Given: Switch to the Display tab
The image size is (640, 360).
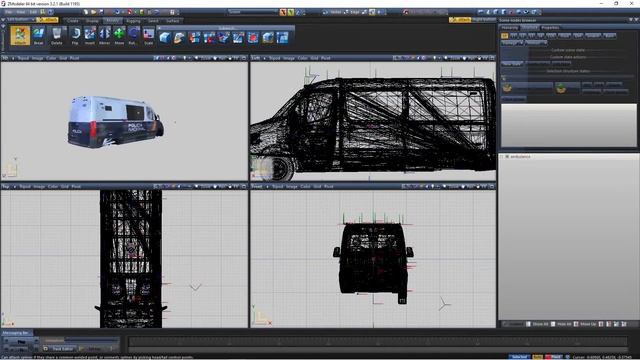Looking at the screenshot, I should click(x=92, y=20).
